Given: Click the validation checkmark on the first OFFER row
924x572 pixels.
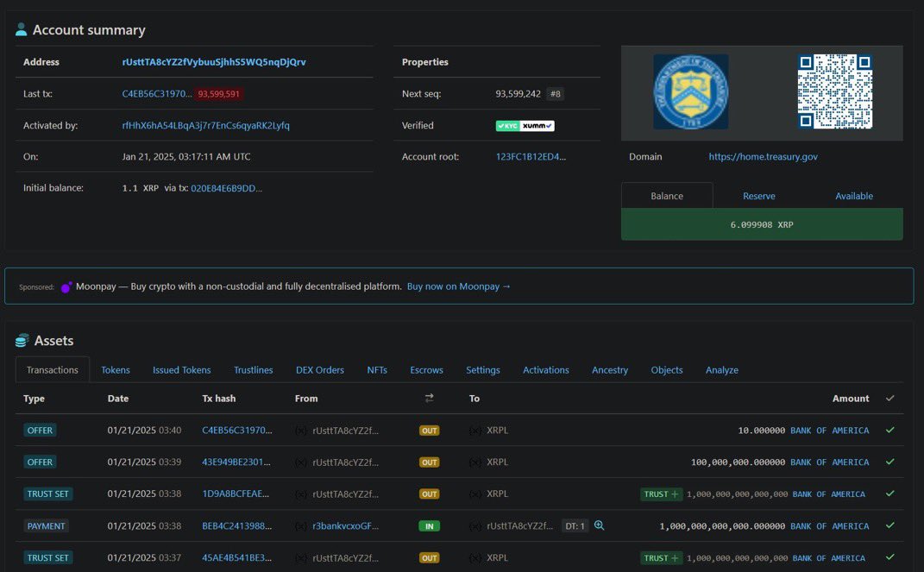Looking at the screenshot, I should pyautogui.click(x=889, y=430).
